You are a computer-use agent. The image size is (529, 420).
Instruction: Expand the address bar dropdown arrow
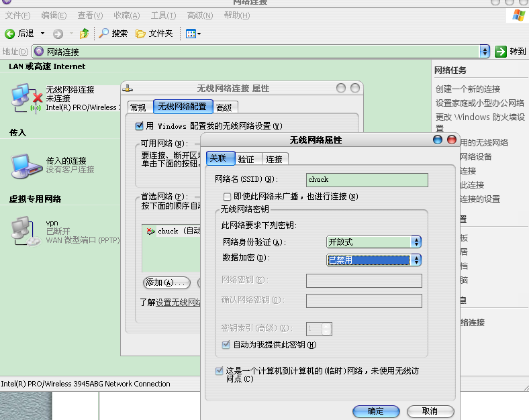point(485,52)
